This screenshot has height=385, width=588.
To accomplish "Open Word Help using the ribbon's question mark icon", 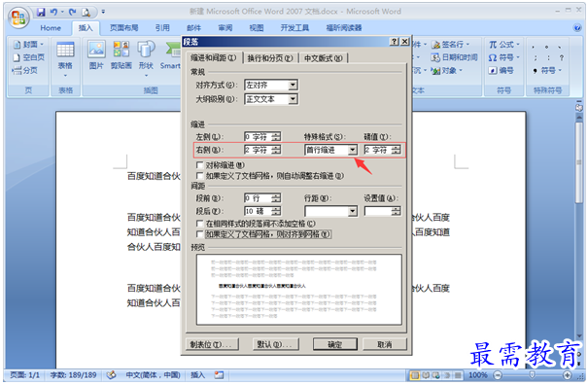I will [578, 27].
